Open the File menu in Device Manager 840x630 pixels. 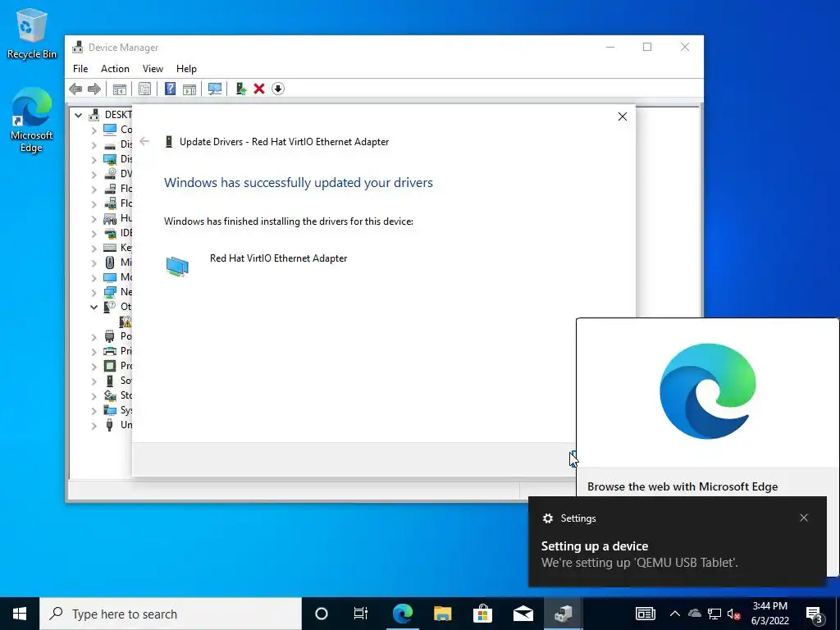(x=80, y=69)
